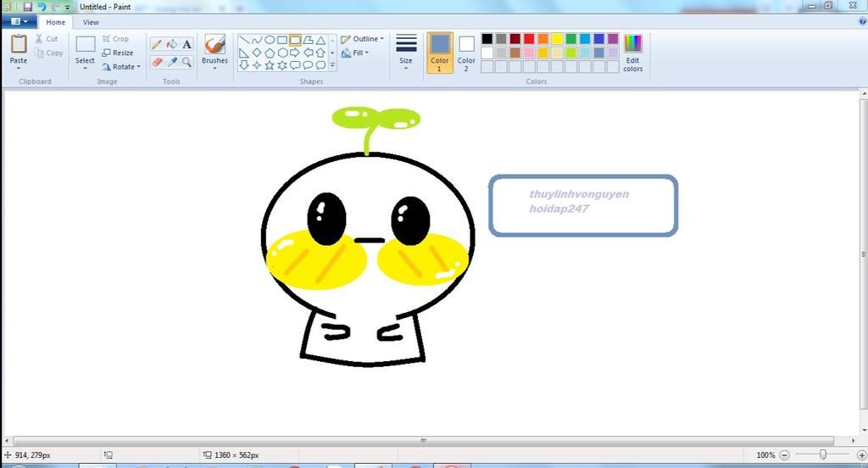This screenshot has width=868, height=468.
Task: Choose the Pentagon shape
Action: 270,53
